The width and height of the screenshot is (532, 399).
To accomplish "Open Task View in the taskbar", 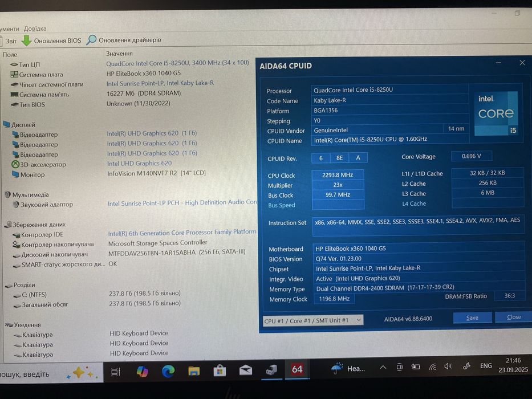I will (x=116, y=372).
